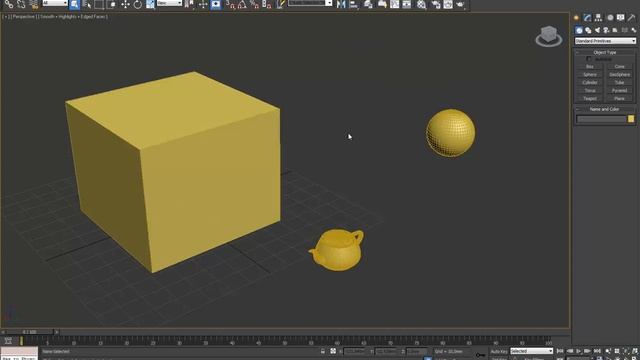Click the Select and Link chain icon
Image resolution: width=640 pixels, height=360 pixels.
pos(9,4)
